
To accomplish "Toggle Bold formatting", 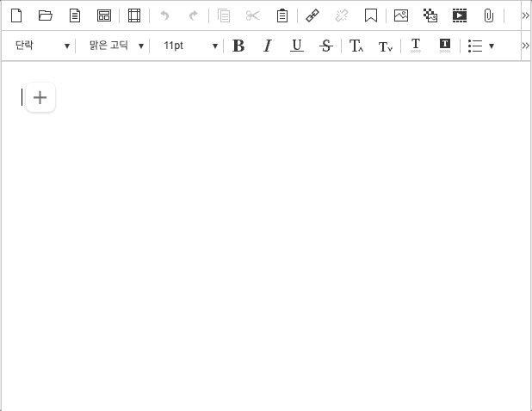I will (238, 46).
